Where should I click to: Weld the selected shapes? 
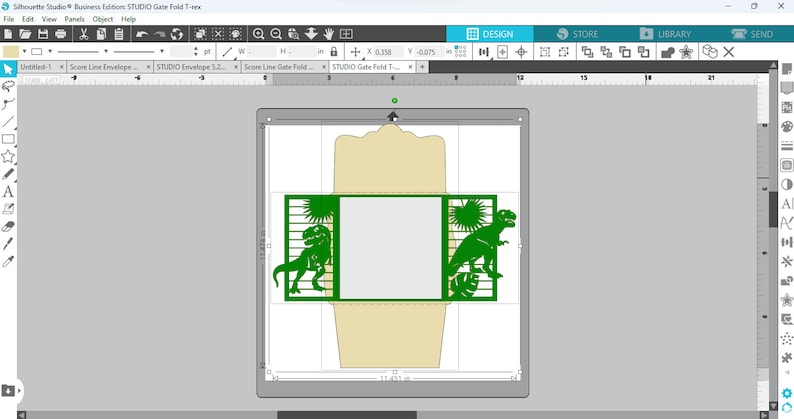668,52
